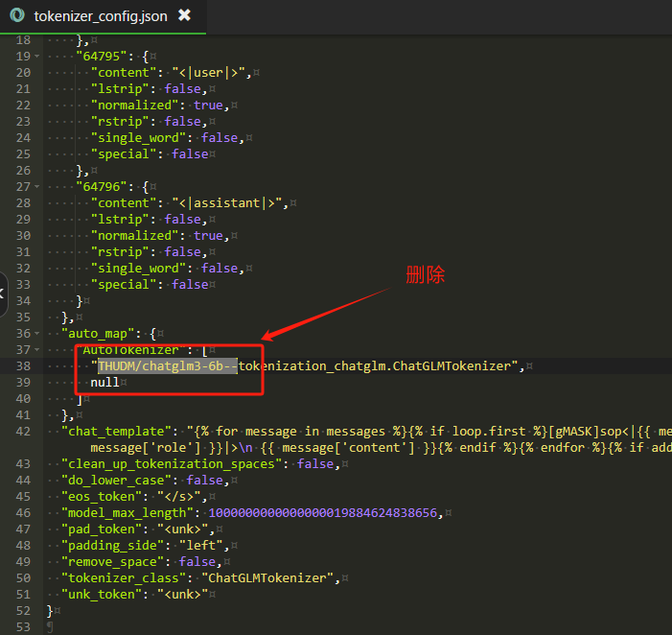Click the "clean_up_tokenization_spaces" key
This screenshot has height=635, width=672.
point(172,464)
